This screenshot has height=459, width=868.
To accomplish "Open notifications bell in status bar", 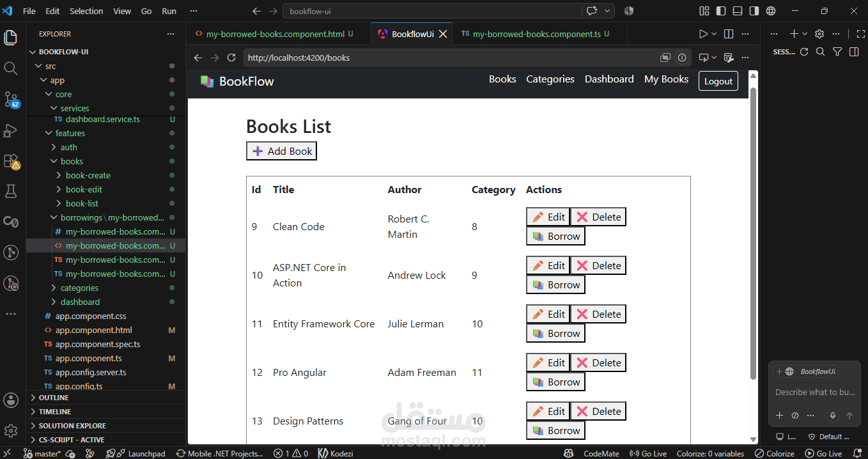I will 857,453.
